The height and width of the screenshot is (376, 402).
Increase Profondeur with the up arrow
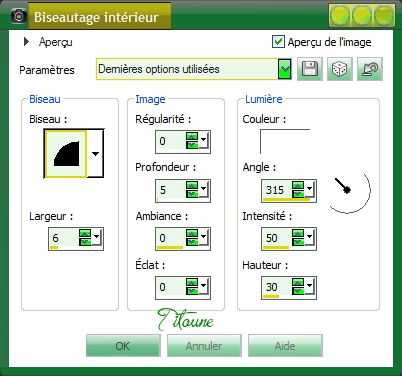tap(192, 185)
